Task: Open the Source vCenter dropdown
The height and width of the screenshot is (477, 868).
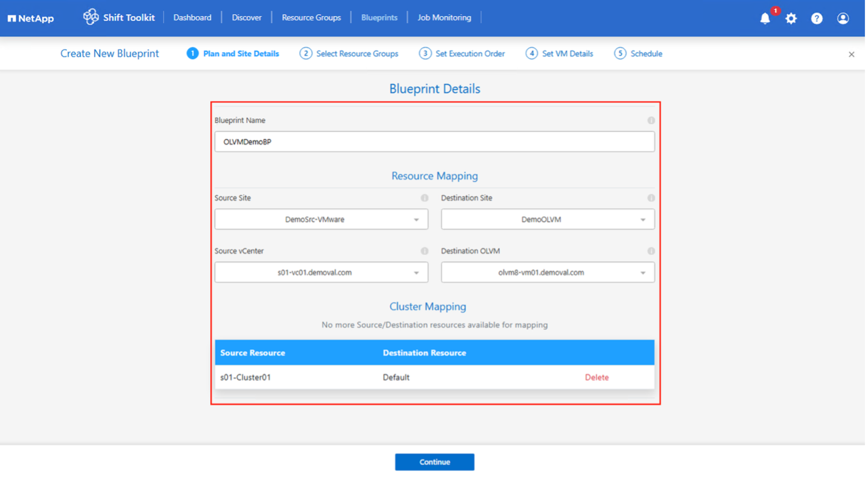Action: pos(322,273)
